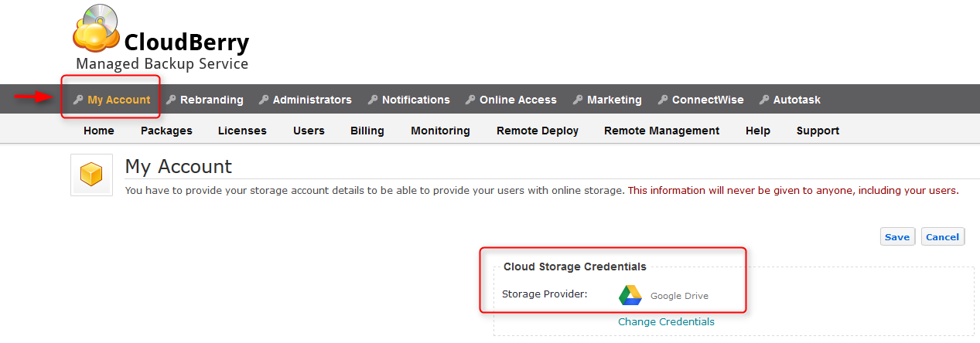This screenshot has height=343, width=980.
Task: Click the yellow cube My Account icon
Action: [91, 175]
